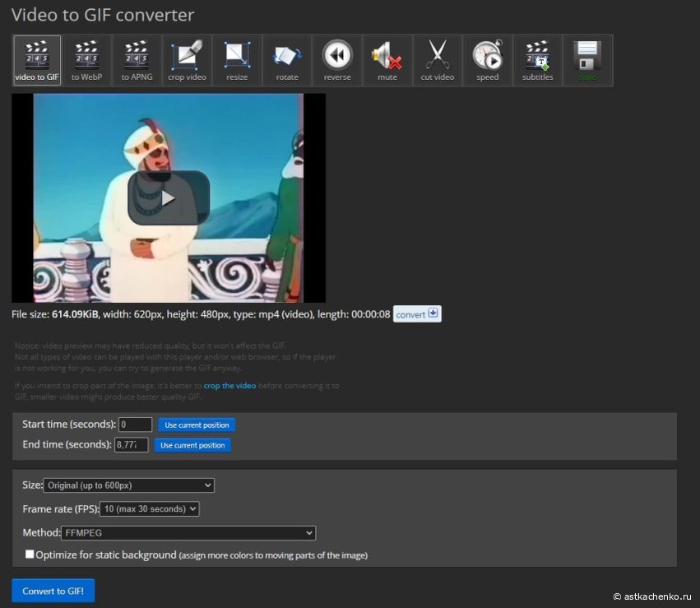The width and height of the screenshot is (700, 608).
Task: Focus the End time input field
Action: coord(131,444)
